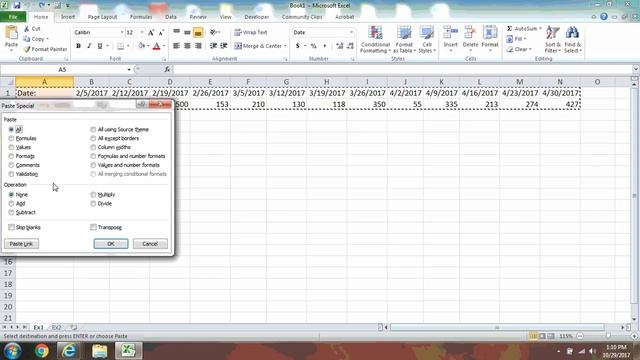Open the font name Calibri dropdown

[x=122, y=32]
